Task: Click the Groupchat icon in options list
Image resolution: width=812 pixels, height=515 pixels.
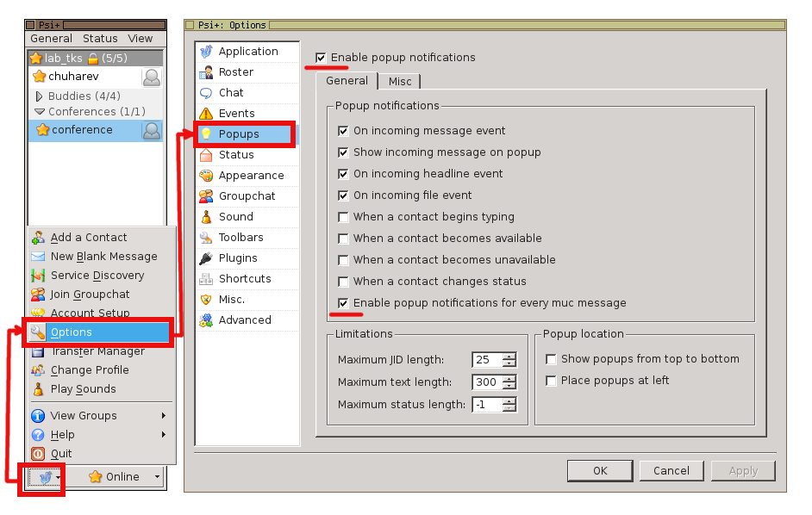Action: click(x=206, y=196)
